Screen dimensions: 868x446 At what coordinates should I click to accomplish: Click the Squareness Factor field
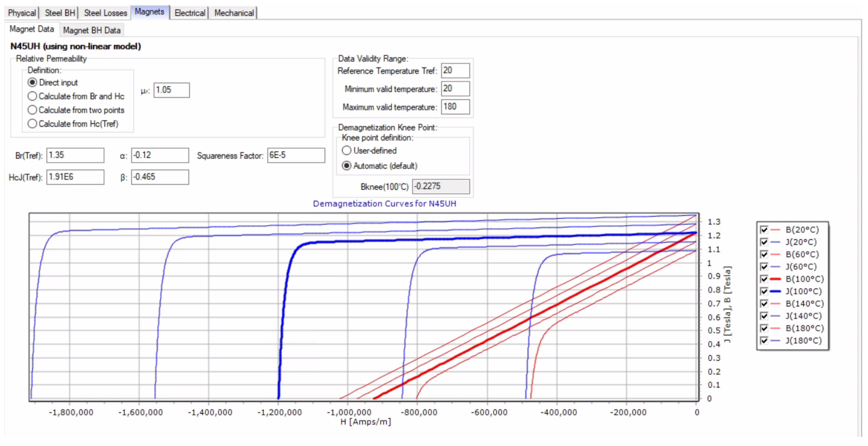[296, 155]
